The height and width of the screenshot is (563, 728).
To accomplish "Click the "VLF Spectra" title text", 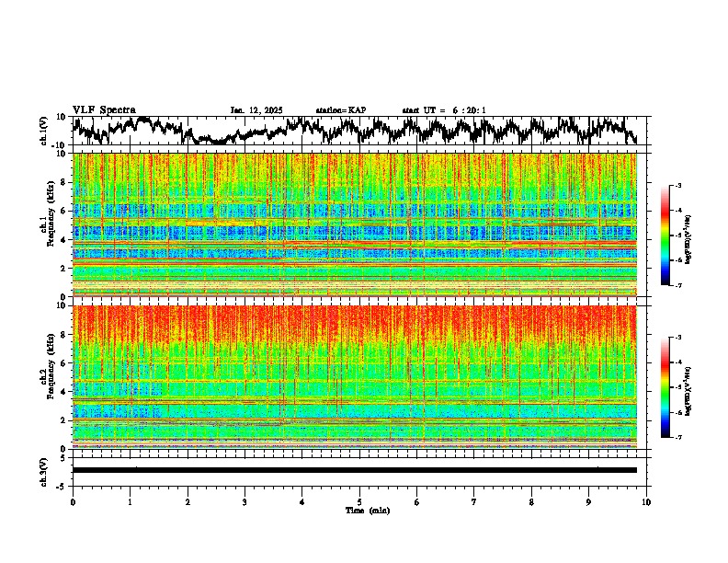I will pyautogui.click(x=104, y=110).
